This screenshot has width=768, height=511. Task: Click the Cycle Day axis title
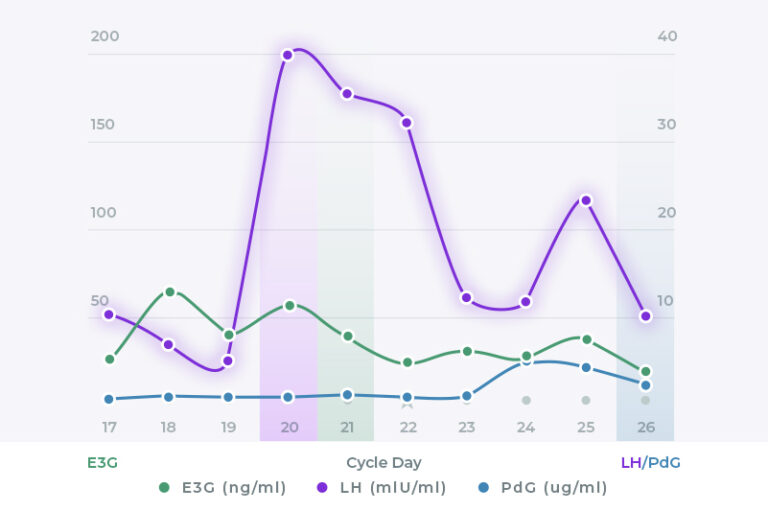pos(384,463)
